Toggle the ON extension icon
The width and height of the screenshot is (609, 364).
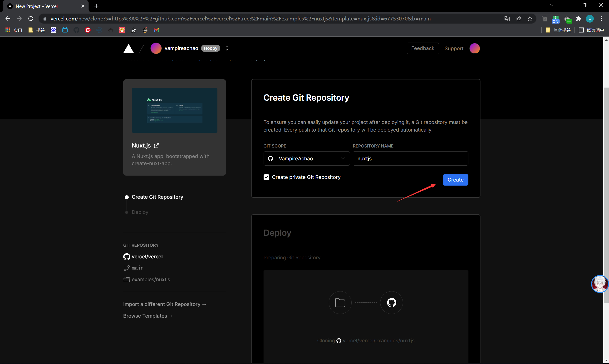[x=555, y=19]
